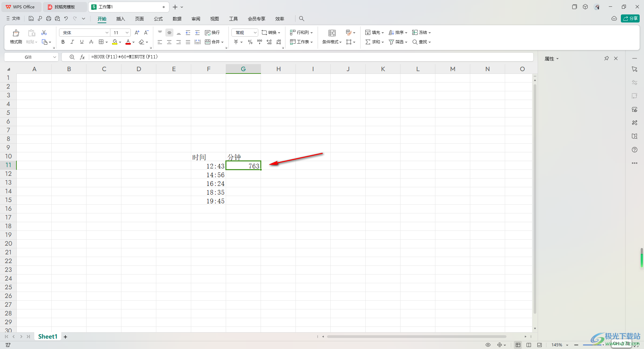Click the align right icon
This screenshot has width=644, height=349.
[179, 42]
